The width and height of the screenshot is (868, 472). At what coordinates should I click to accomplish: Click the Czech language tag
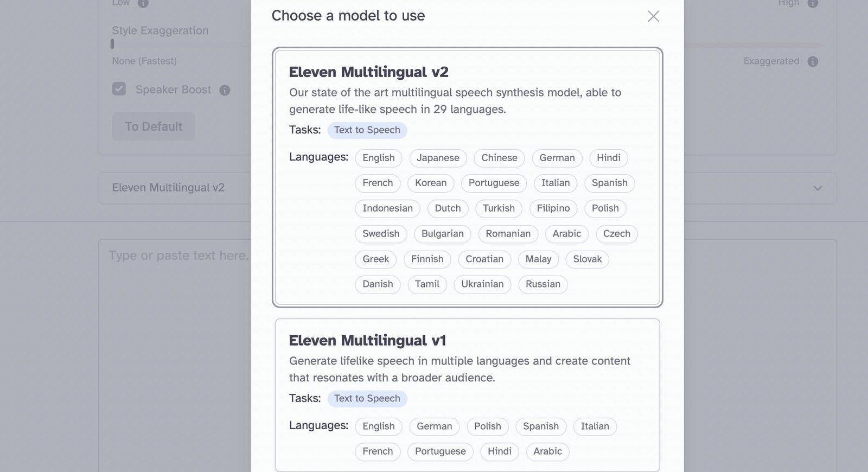pyautogui.click(x=617, y=234)
